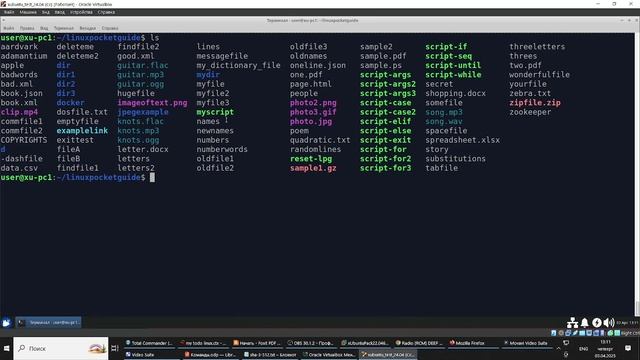Open VirtualBox Машина menu

(x=28, y=12)
